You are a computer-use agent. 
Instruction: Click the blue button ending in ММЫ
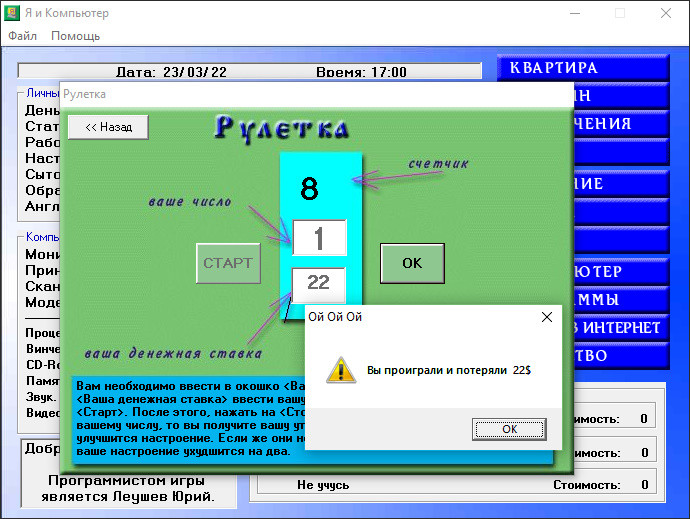tap(621, 300)
